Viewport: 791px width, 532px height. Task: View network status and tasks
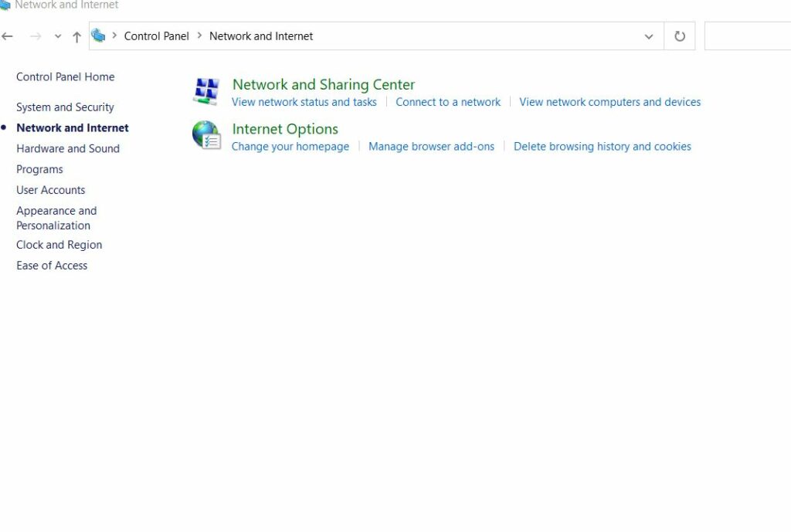coord(304,101)
